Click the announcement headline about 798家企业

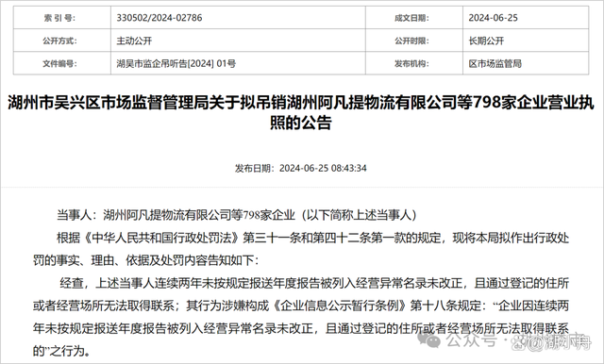tap(301, 113)
